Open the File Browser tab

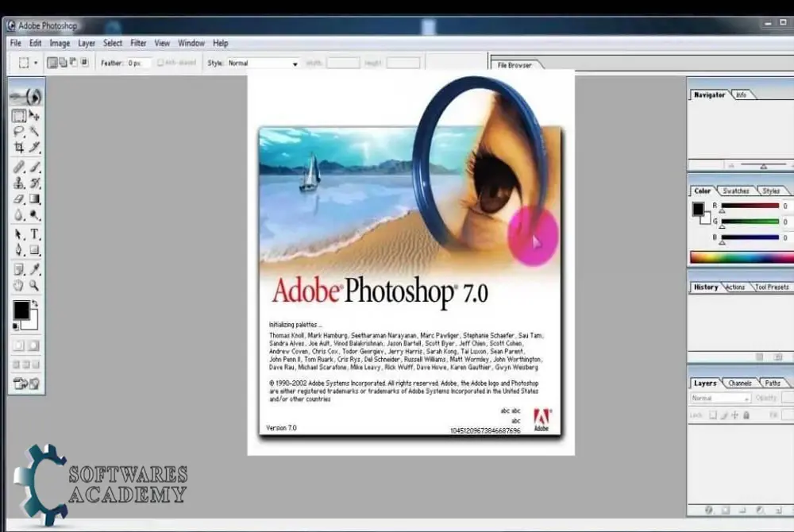(515, 65)
